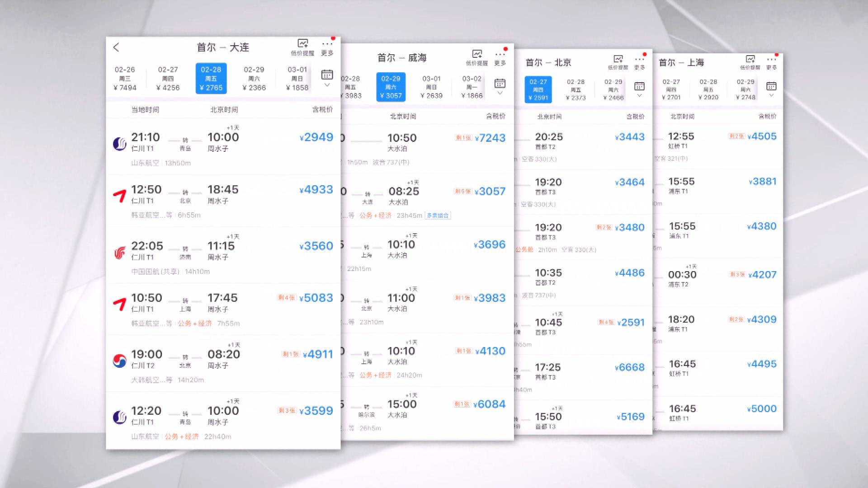Select 02-28 ¥2920 date tab for Shanghai
868x488 pixels.
[x=708, y=89]
